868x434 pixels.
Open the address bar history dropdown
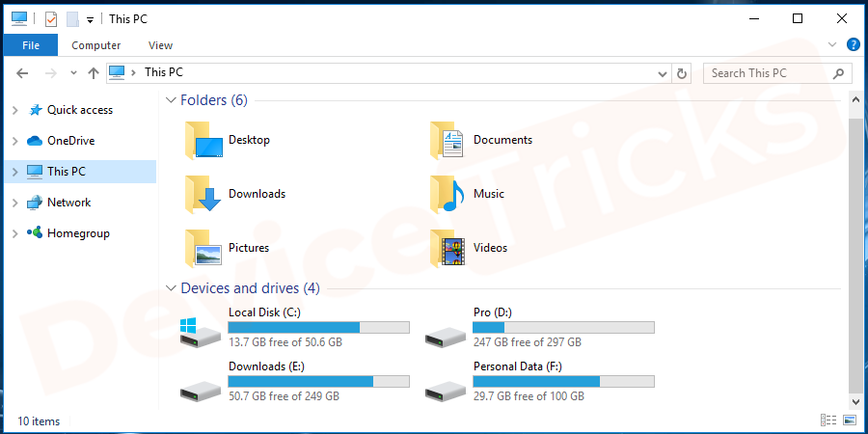click(x=662, y=73)
